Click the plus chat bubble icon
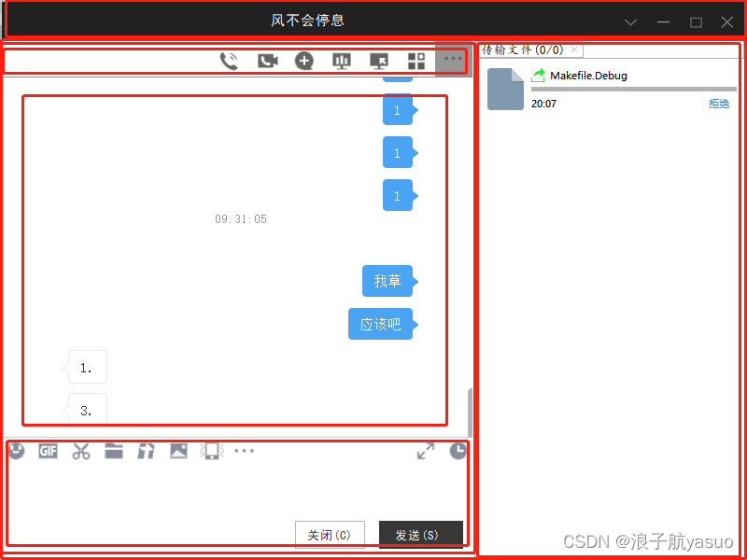 point(304,61)
